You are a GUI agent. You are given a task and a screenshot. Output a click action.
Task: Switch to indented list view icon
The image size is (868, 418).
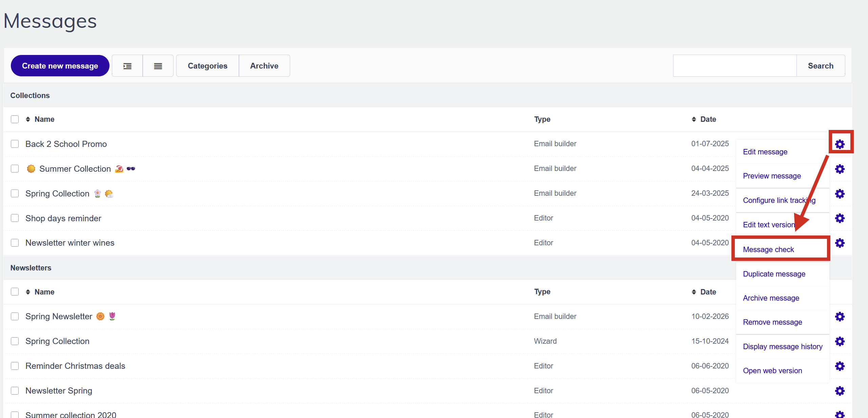pyautogui.click(x=127, y=66)
